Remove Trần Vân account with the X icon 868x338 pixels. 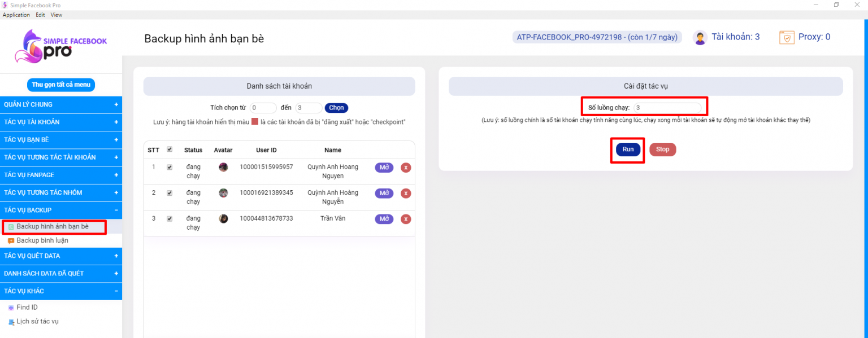[x=406, y=219]
